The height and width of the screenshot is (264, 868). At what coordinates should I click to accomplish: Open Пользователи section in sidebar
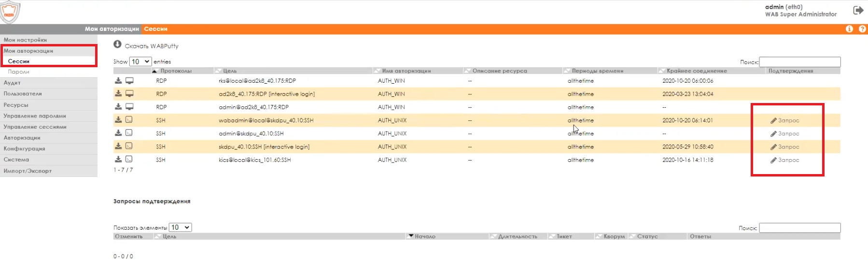point(48,94)
